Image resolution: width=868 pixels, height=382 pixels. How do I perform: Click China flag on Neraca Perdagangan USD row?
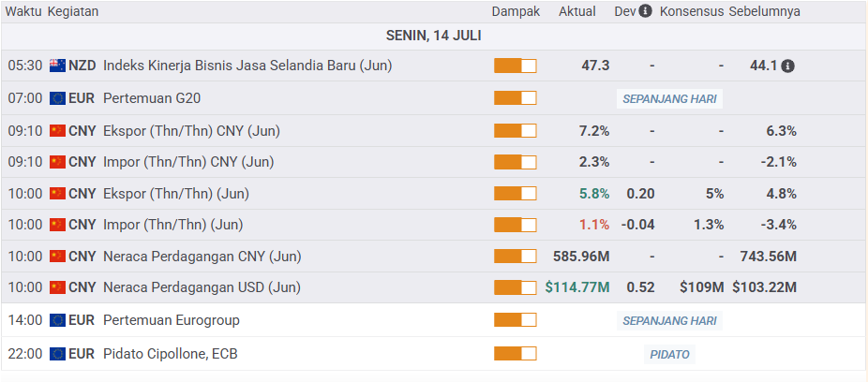click(x=57, y=287)
